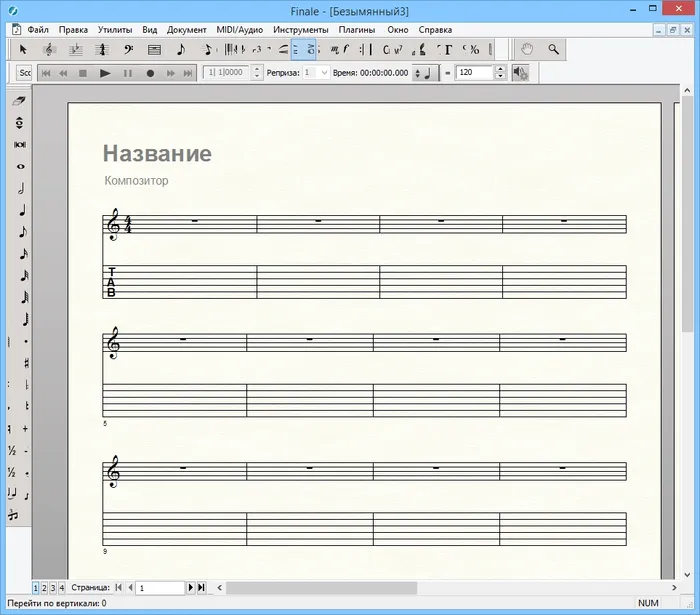The image size is (700, 615).
Task: Open the MIDI/Аудио menu
Action: (239, 30)
